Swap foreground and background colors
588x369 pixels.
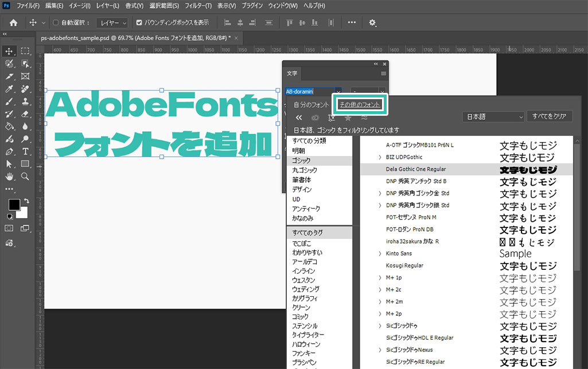pos(26,201)
